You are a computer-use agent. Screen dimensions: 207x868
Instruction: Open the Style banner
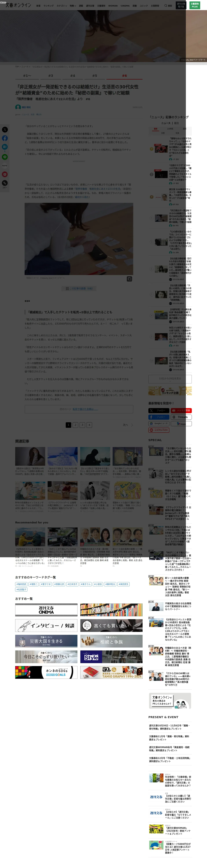pyautogui.click(x=111, y=657)
